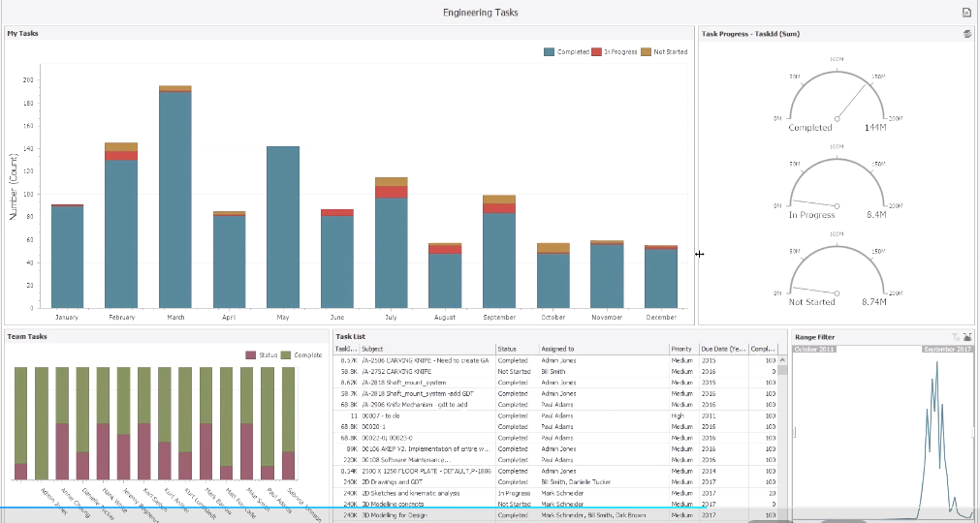980x523 pixels.
Task: Select the May bar in My Tasks
Action: pos(283,228)
